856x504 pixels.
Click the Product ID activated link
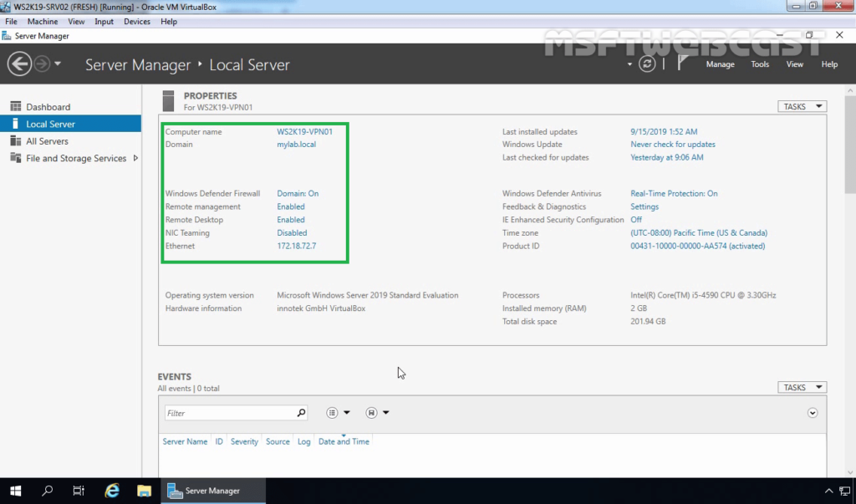(x=698, y=246)
